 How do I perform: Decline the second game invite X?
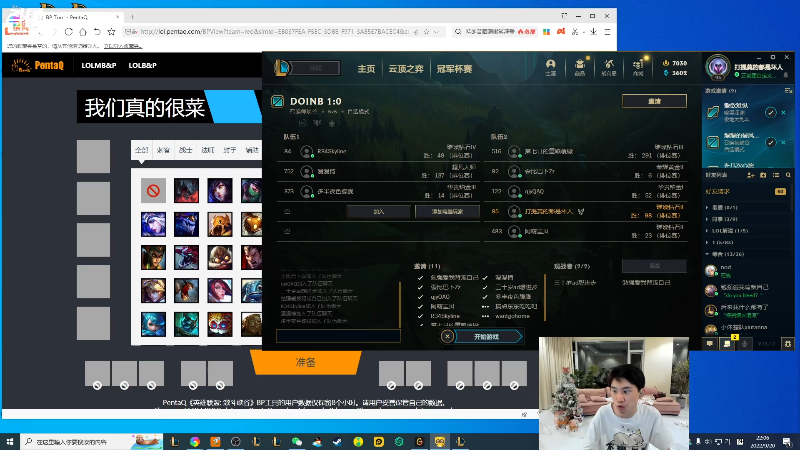(784, 142)
